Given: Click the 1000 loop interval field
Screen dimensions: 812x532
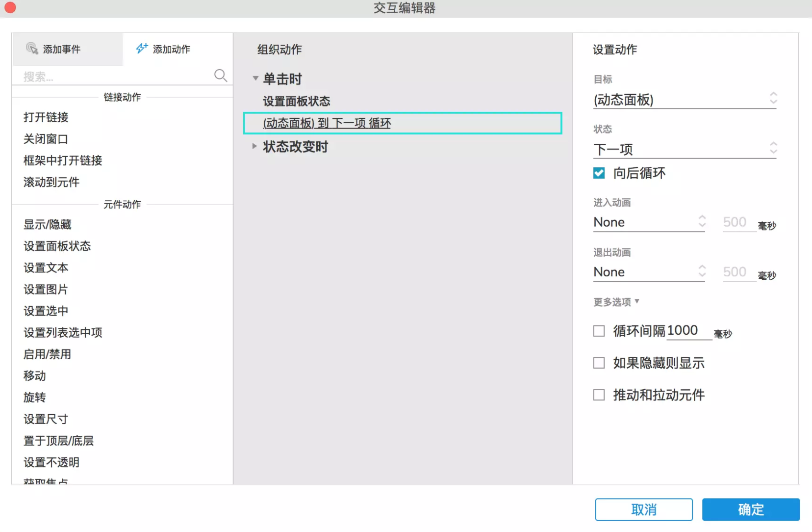Looking at the screenshot, I should pos(689,331).
